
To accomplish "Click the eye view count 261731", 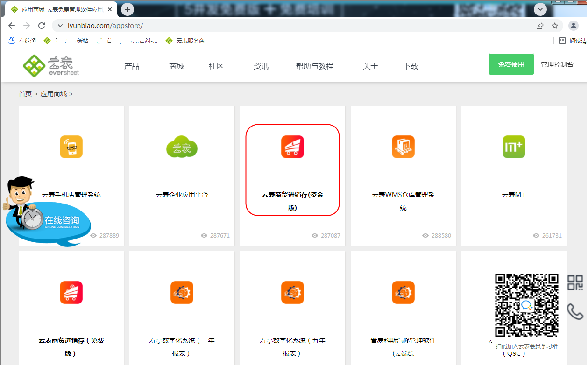I will 547,235.
